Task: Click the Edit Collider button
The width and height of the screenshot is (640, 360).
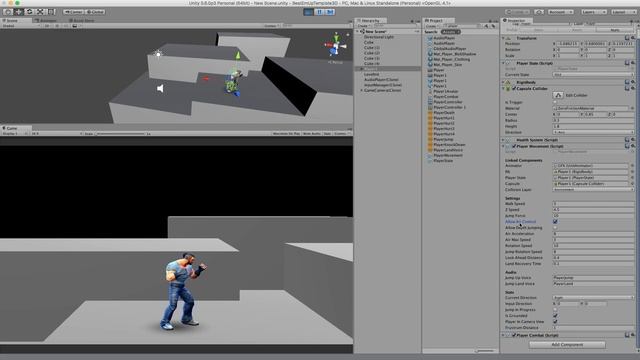Action: (x=558, y=95)
